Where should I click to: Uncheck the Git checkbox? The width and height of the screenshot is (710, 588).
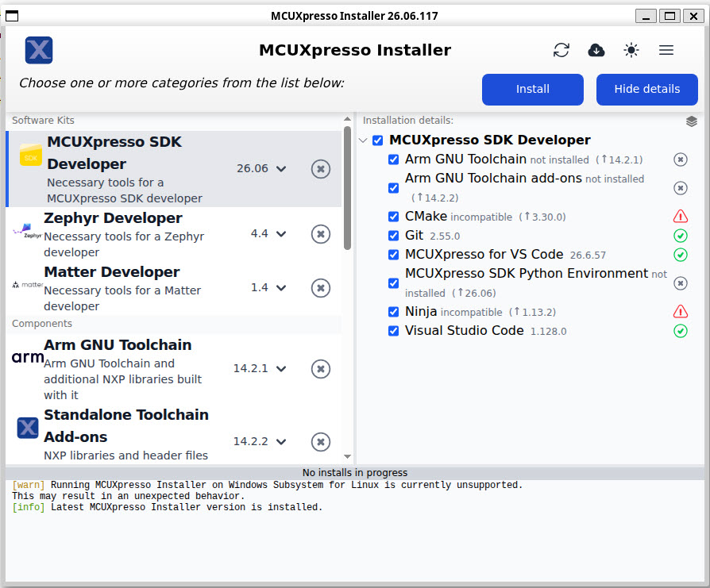pyautogui.click(x=393, y=236)
